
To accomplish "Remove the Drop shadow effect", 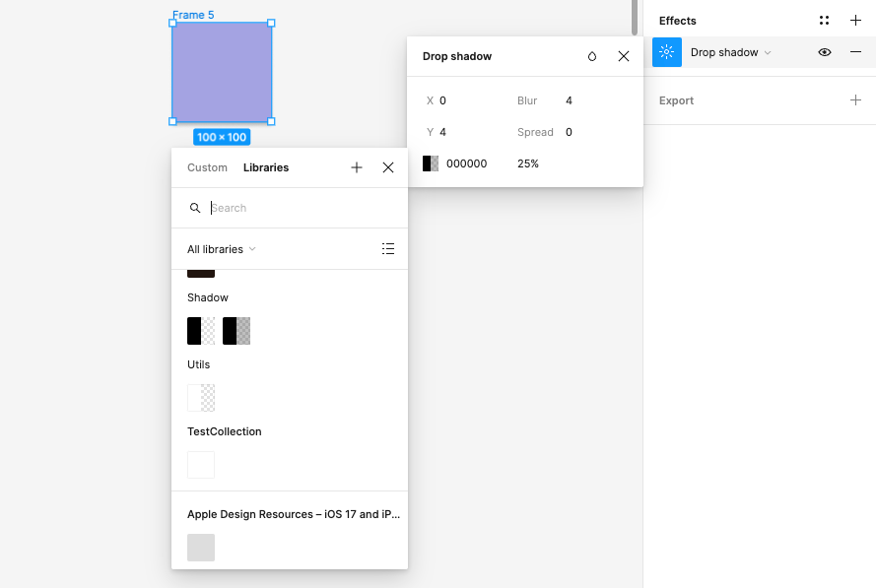I will coord(855,52).
